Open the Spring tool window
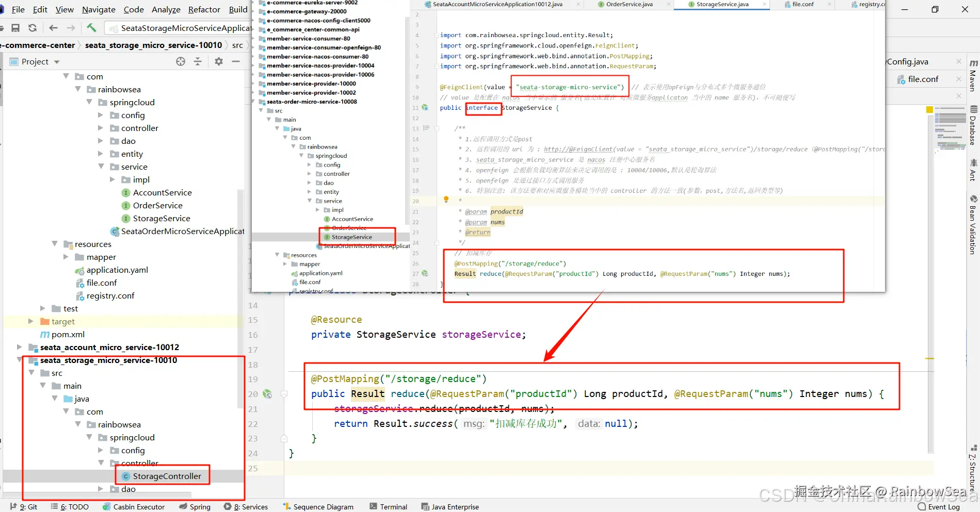 pos(195,507)
